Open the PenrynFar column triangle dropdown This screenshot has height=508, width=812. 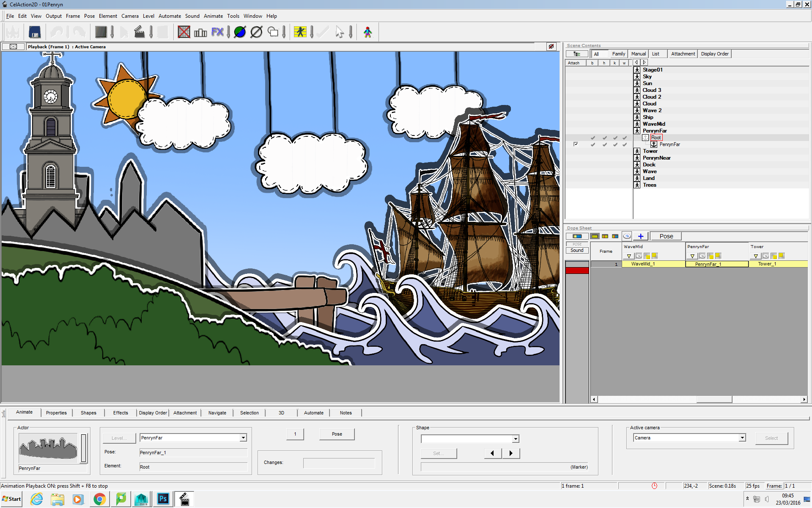[x=692, y=256]
